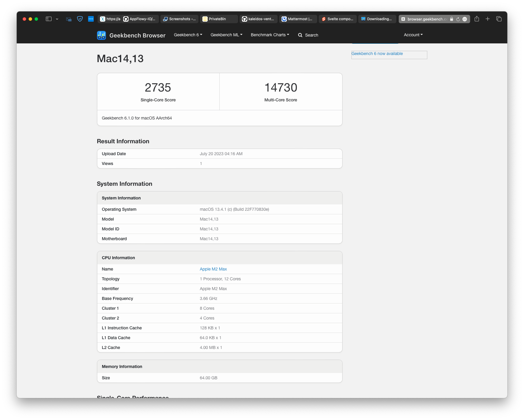Close the browser.geekbench.com tab

[403, 19]
